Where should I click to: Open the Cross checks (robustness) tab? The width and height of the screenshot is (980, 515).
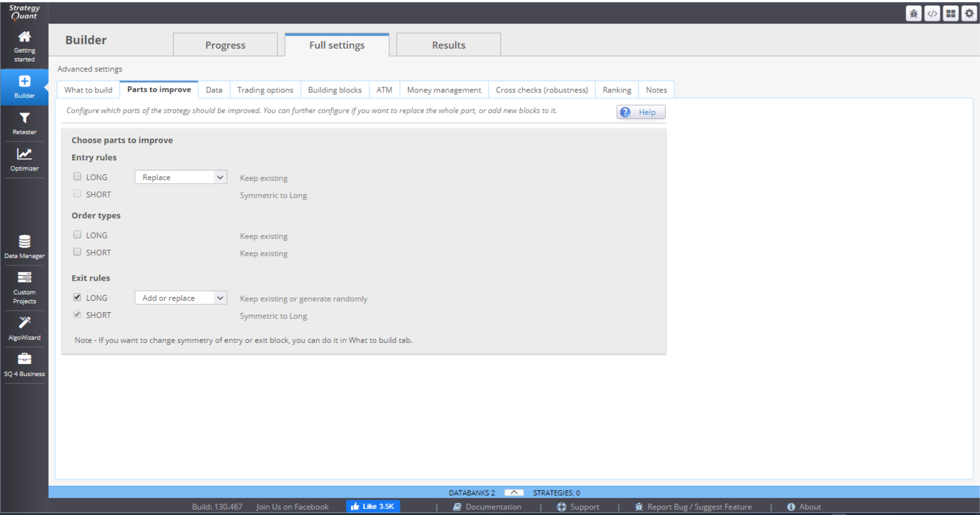(x=542, y=90)
